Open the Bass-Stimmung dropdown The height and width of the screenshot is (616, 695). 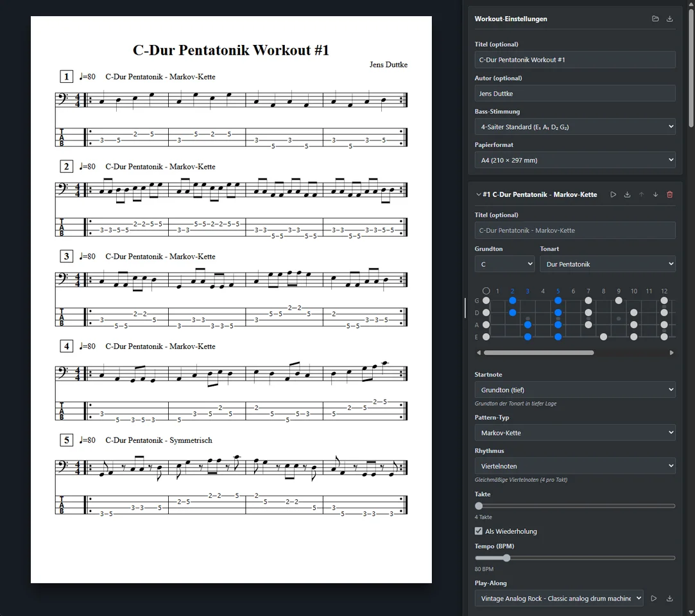pos(574,127)
